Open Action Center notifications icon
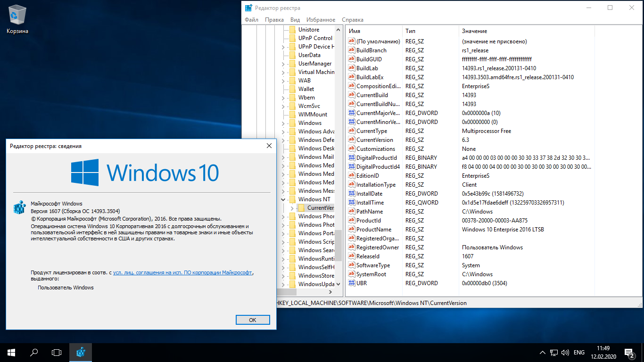Image resolution: width=644 pixels, height=362 pixels. (x=629, y=352)
